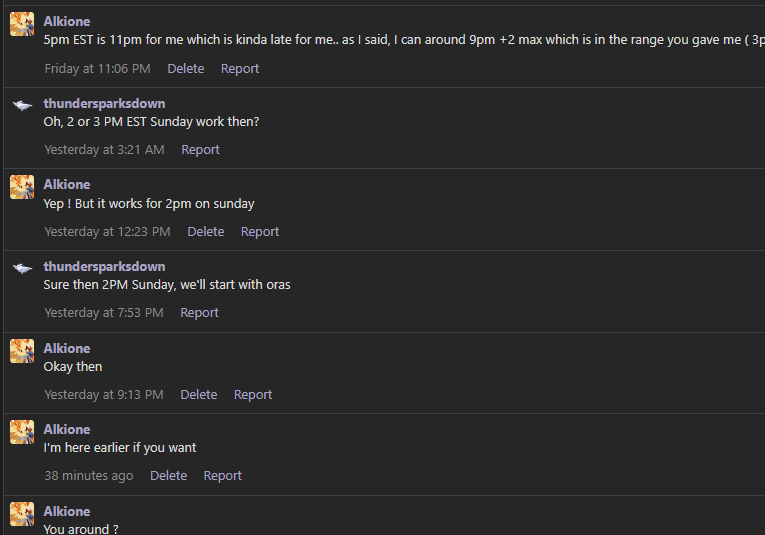Click thundersparksdown's avatar beside "Oh, 2 or 3 PM EST"
Screen dimensions: 765x535
click(22, 105)
